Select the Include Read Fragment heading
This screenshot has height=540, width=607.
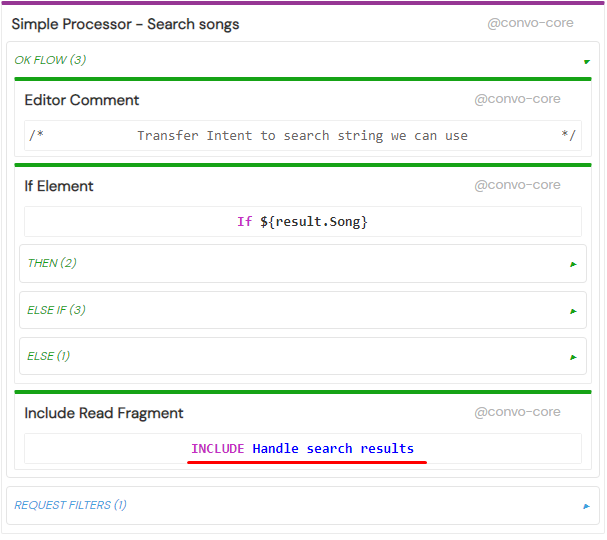tap(104, 413)
